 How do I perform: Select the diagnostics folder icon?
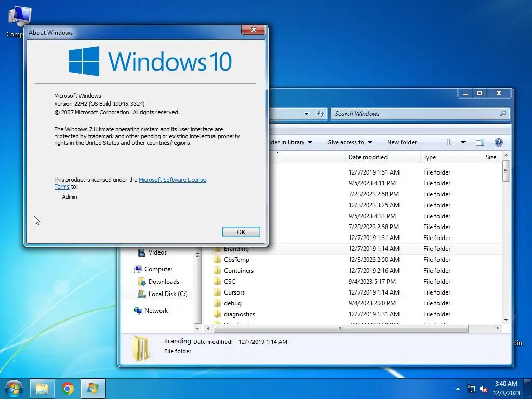(217, 314)
